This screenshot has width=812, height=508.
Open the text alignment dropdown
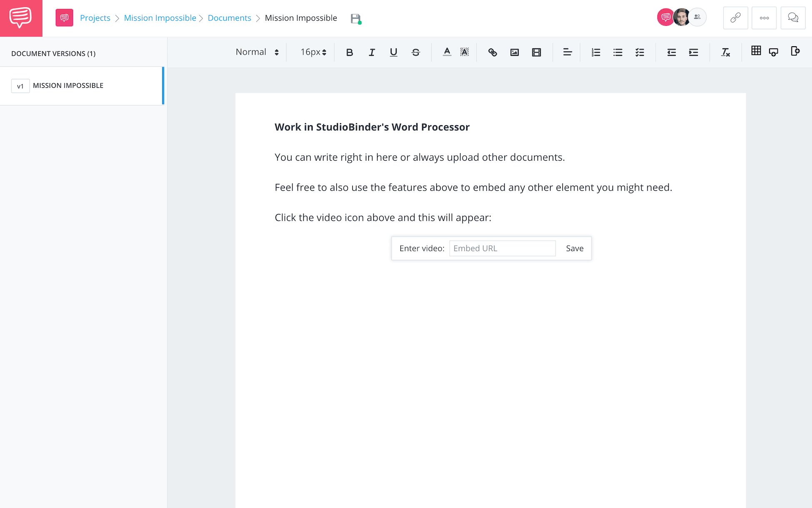coord(567,52)
